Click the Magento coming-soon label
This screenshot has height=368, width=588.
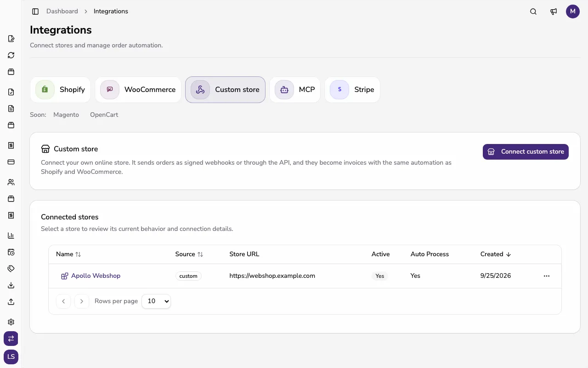[66, 115]
